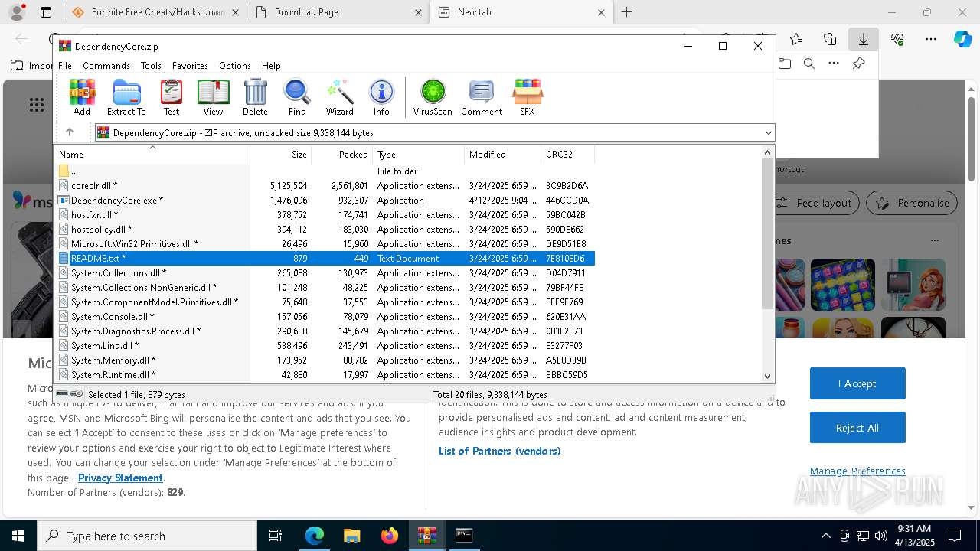Sort by the Modified column header

click(503, 154)
